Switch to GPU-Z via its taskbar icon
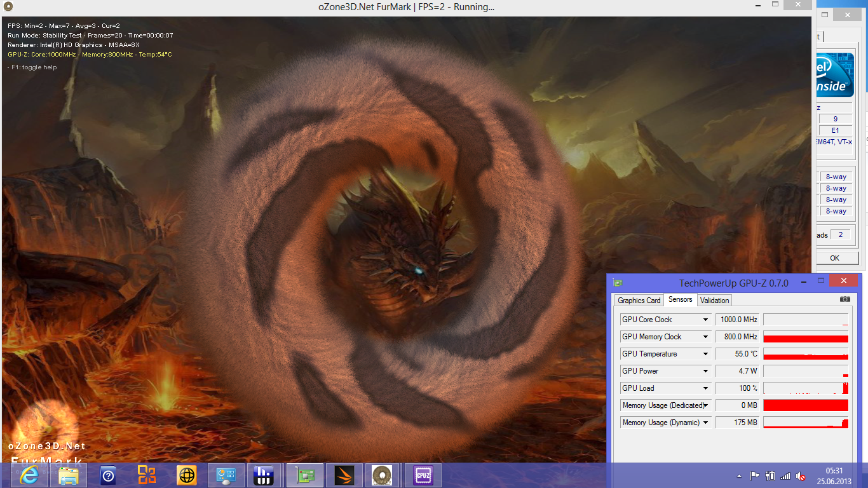The image size is (868, 488). tap(305, 475)
